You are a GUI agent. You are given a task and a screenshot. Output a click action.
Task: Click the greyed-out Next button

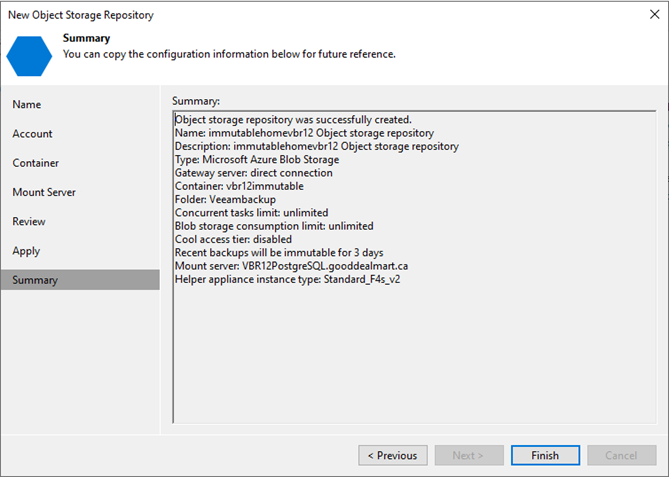pyautogui.click(x=469, y=455)
